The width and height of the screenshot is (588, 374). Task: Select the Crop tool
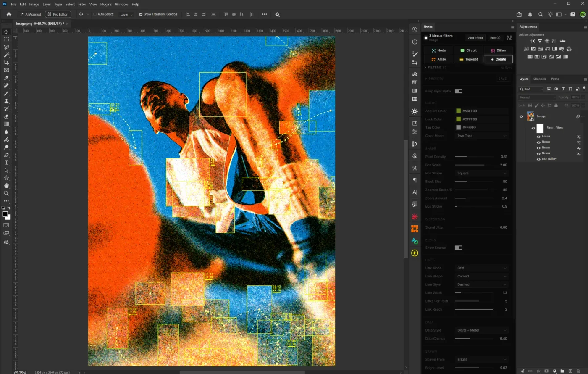(x=6, y=63)
